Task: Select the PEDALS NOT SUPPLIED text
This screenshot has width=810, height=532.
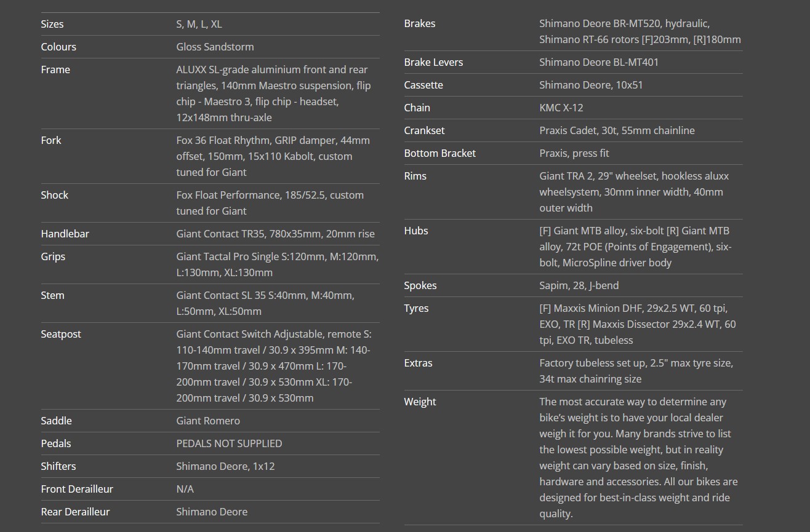Action: coord(229,443)
